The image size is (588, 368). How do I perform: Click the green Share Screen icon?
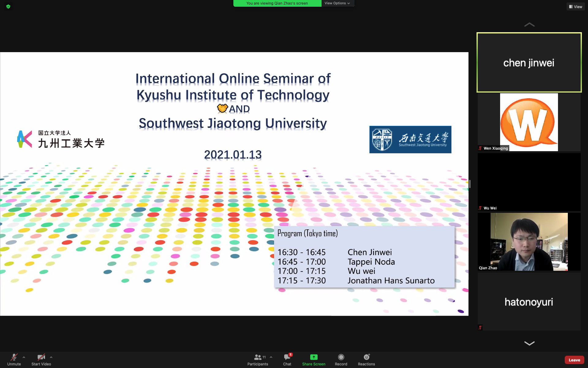coord(314,357)
